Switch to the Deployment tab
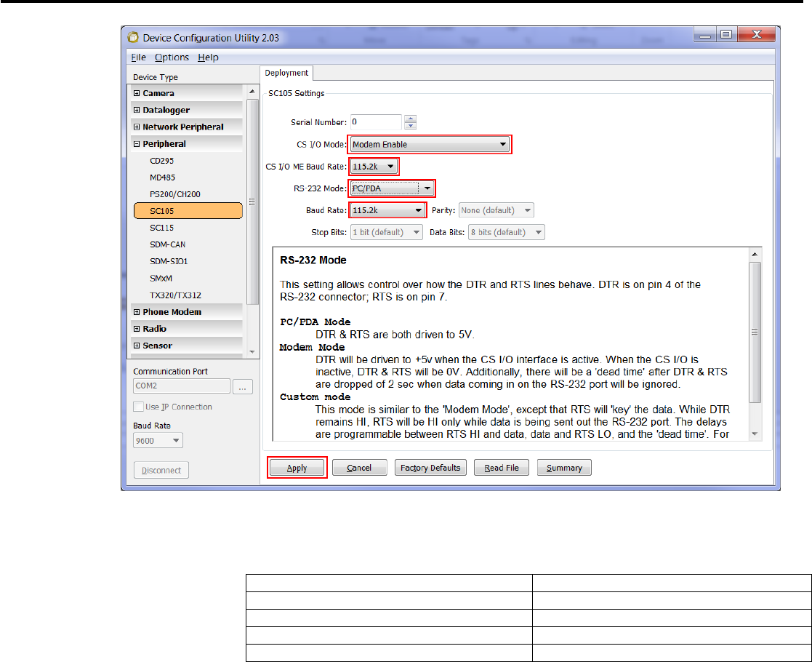This screenshot has height=662, width=812. coord(286,73)
